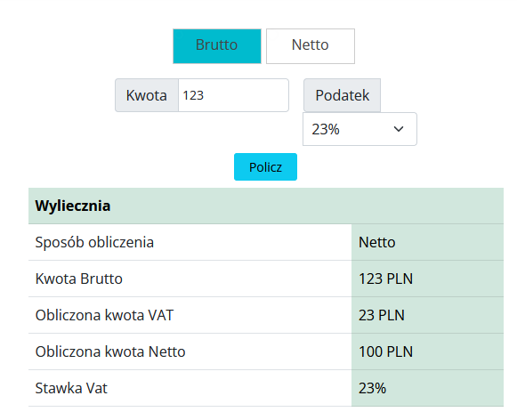Select the Obliczona kwota VAT row

coord(266,315)
